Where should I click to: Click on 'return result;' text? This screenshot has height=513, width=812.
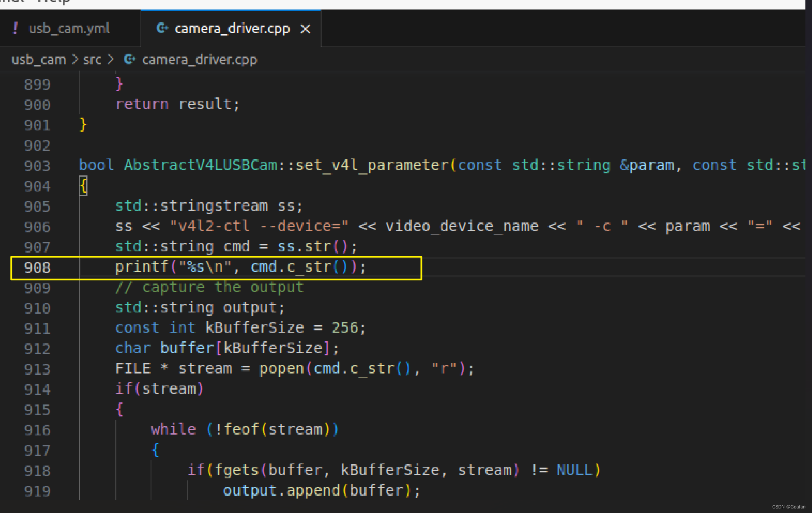pos(177,104)
